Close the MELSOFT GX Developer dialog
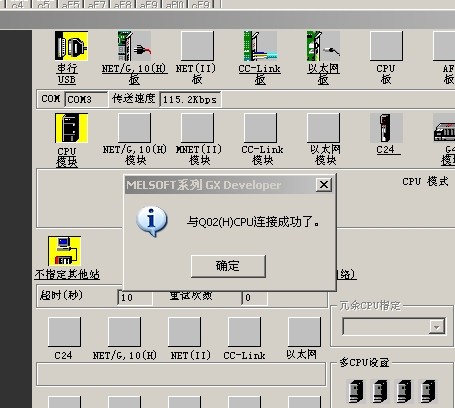The width and height of the screenshot is (455, 408). 324,184
